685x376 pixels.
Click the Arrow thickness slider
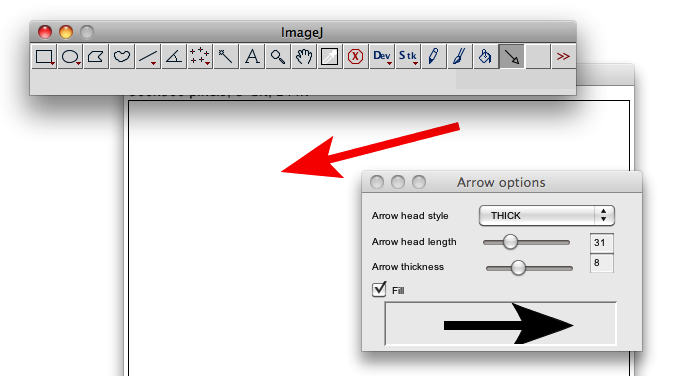pos(529,268)
